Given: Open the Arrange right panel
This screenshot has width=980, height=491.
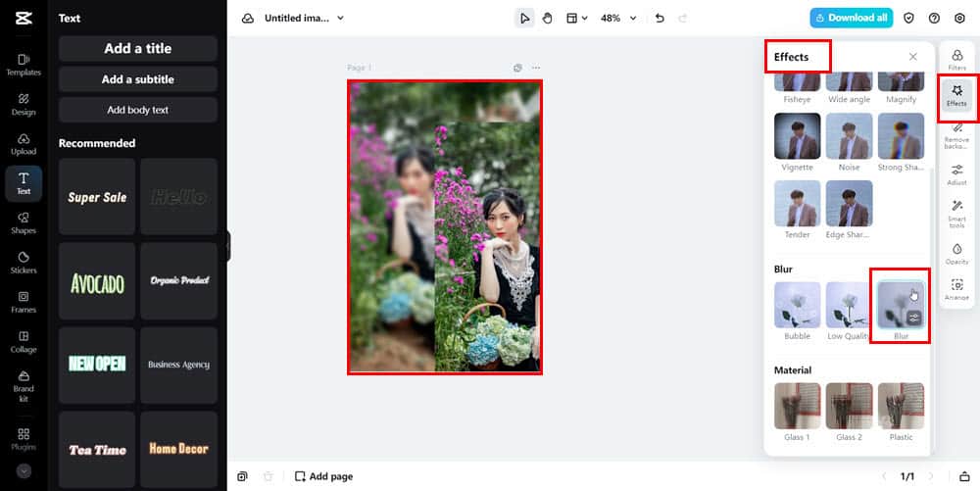Looking at the screenshot, I should [956, 290].
